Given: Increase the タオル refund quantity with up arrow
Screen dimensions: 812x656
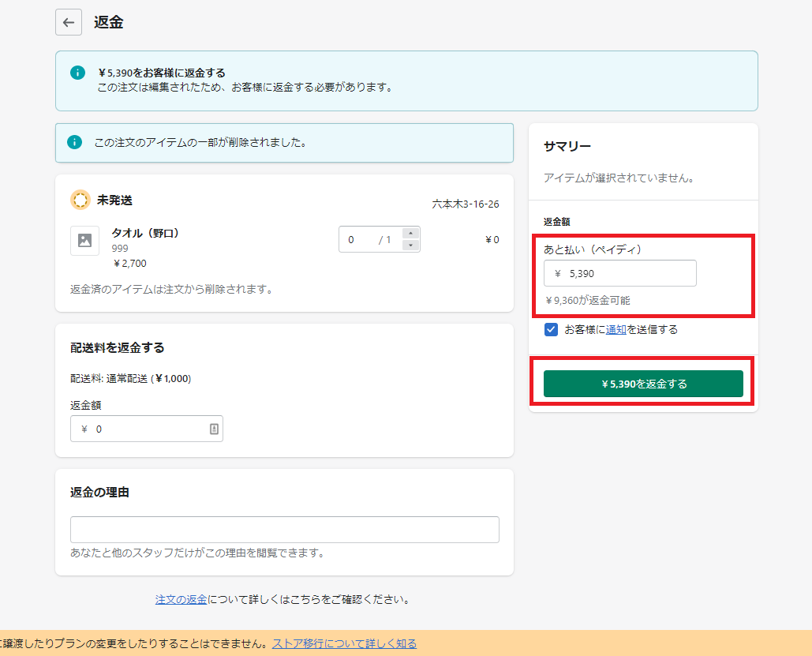Looking at the screenshot, I should point(410,233).
